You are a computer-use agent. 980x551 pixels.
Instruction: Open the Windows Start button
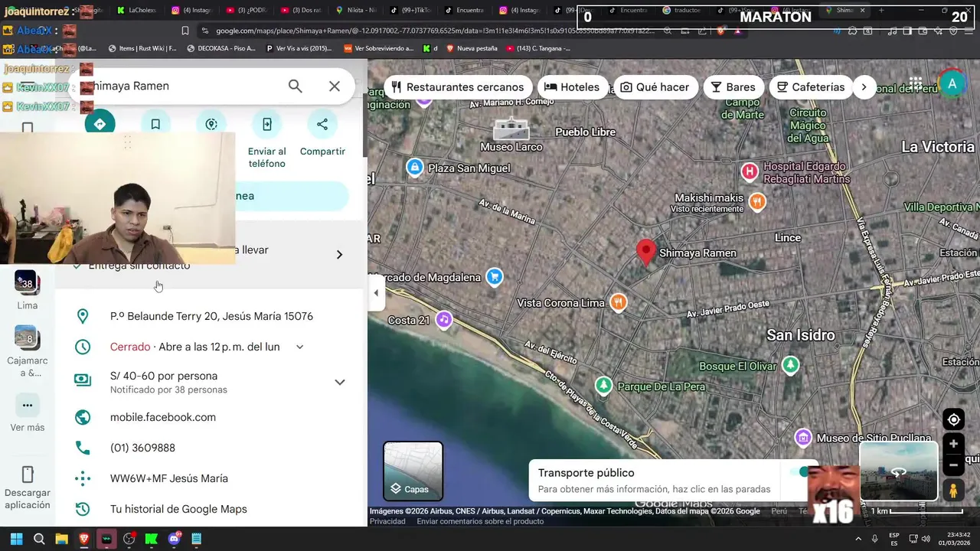(16, 539)
